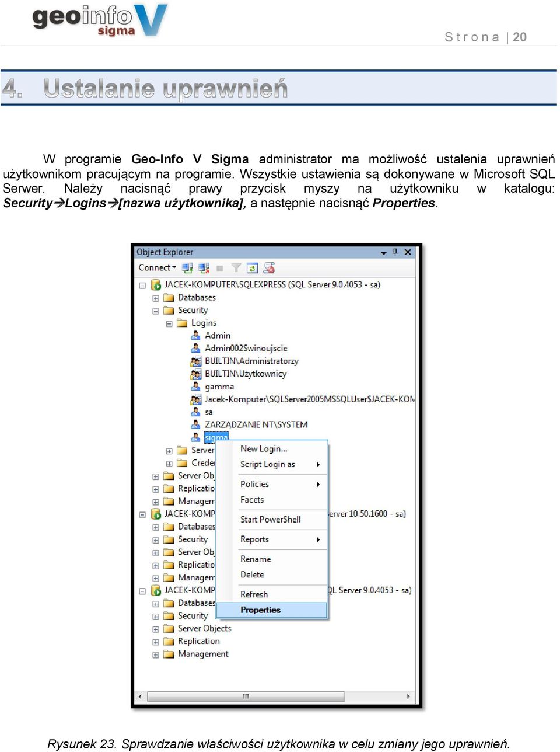Viewport: 560px width, 752px height.
Task: Choose Rename in the context menu
Action: pyautogui.click(x=272, y=559)
